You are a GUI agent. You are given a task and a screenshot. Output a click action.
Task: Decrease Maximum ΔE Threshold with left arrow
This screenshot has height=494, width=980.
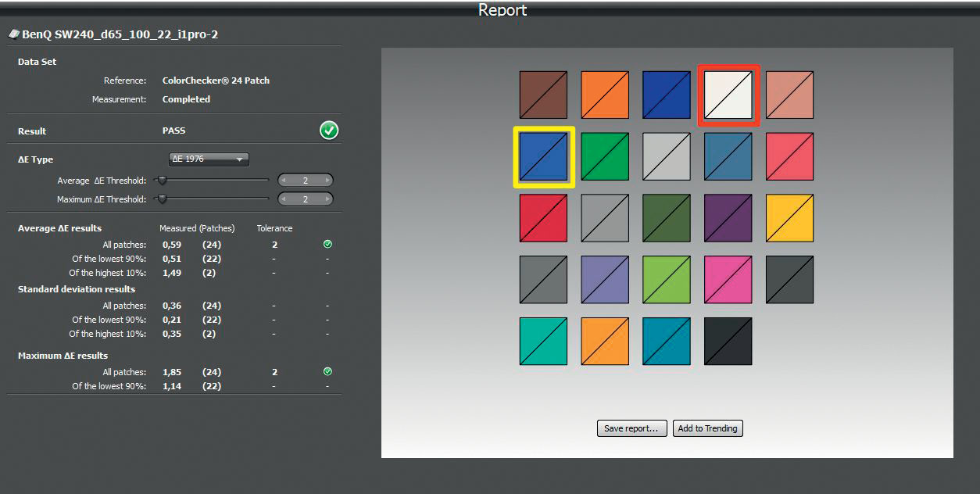click(x=284, y=199)
